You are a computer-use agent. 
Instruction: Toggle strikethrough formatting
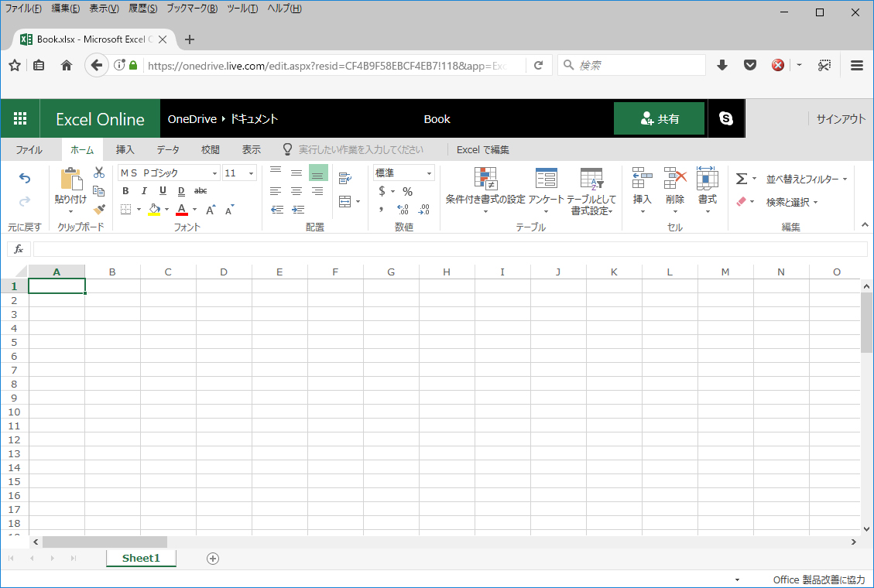point(201,191)
